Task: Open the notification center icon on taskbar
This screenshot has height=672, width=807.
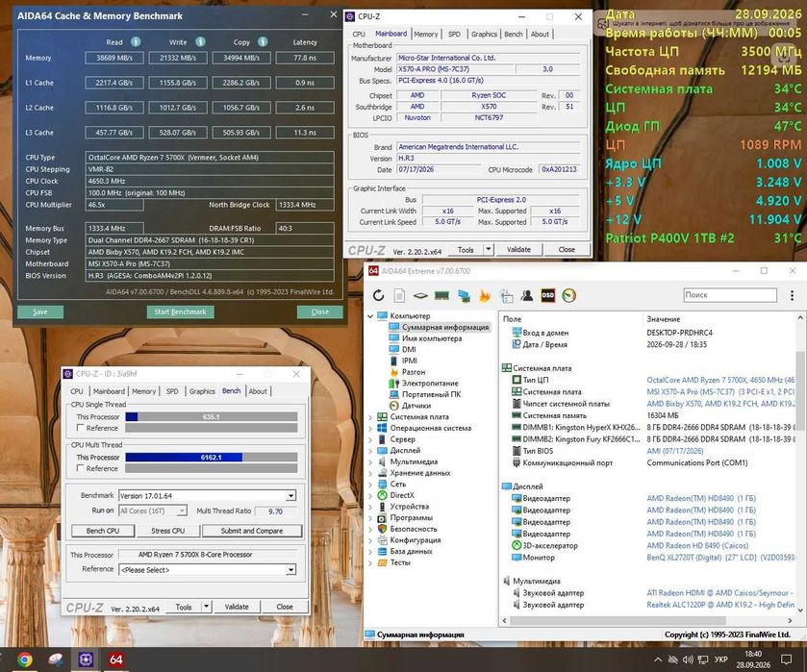Action: [787, 660]
